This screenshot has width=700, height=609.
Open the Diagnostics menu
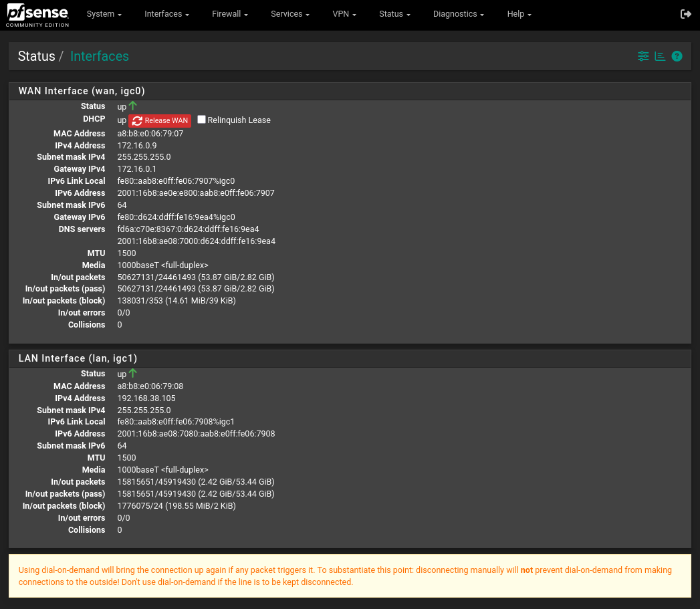coord(458,14)
